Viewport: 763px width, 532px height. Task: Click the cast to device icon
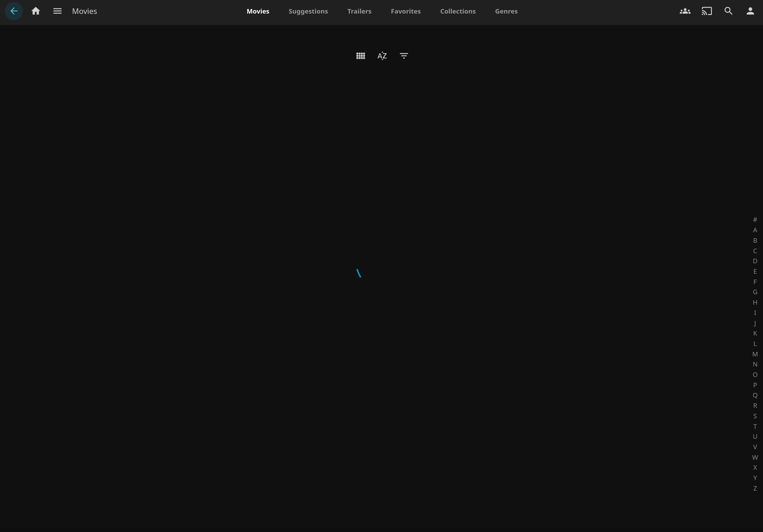[707, 11]
